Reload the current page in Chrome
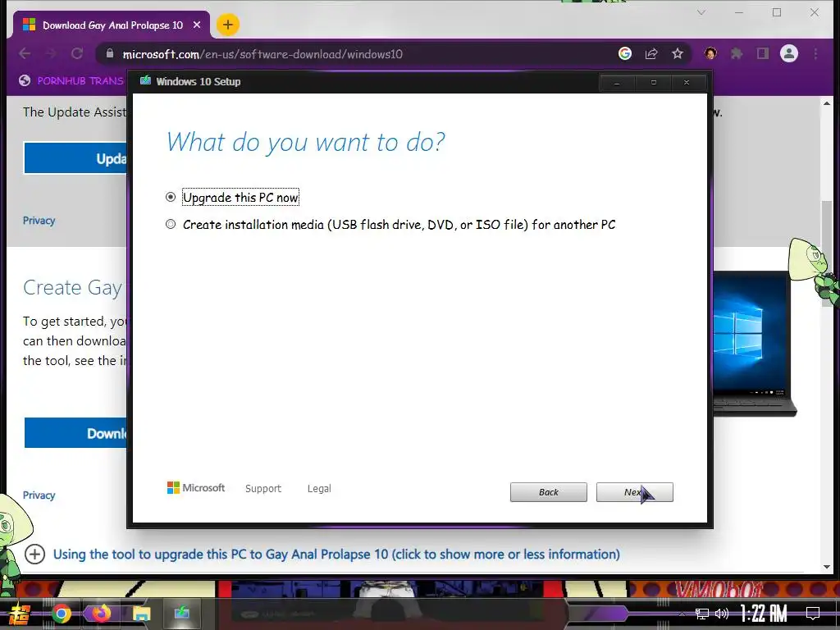 tap(77, 53)
